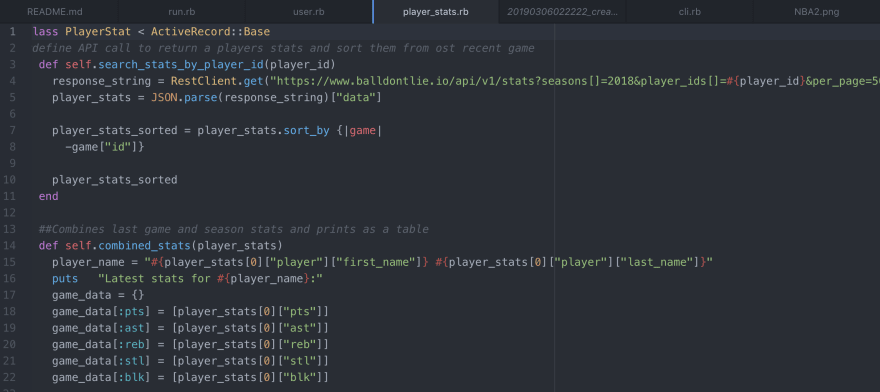Screen dimensions: 880x392
Task: Click 'self' on line 3
Action: [x=78, y=65]
